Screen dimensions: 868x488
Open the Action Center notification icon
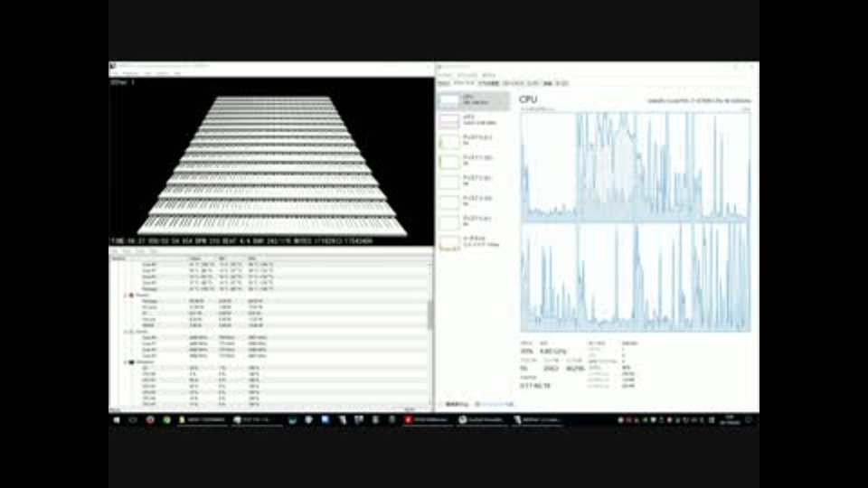749,420
